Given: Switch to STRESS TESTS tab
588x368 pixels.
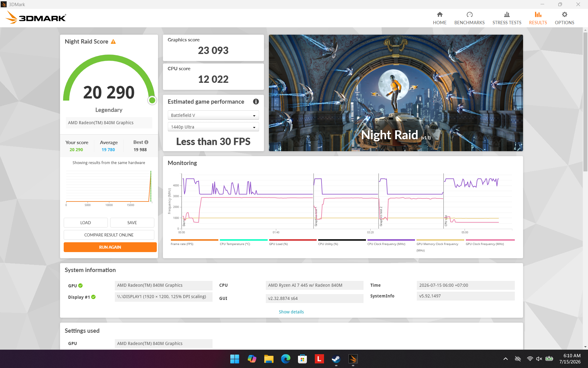Looking at the screenshot, I should (x=507, y=18).
